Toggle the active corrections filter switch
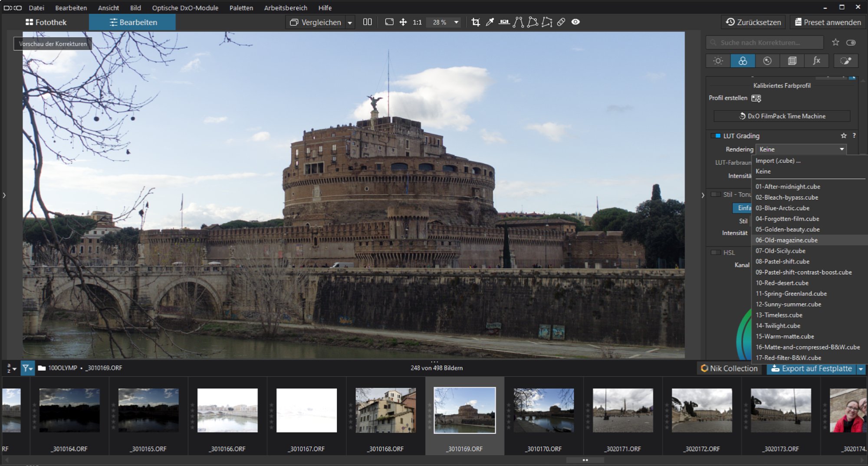Screen dimensions: 868x466 click(851, 43)
